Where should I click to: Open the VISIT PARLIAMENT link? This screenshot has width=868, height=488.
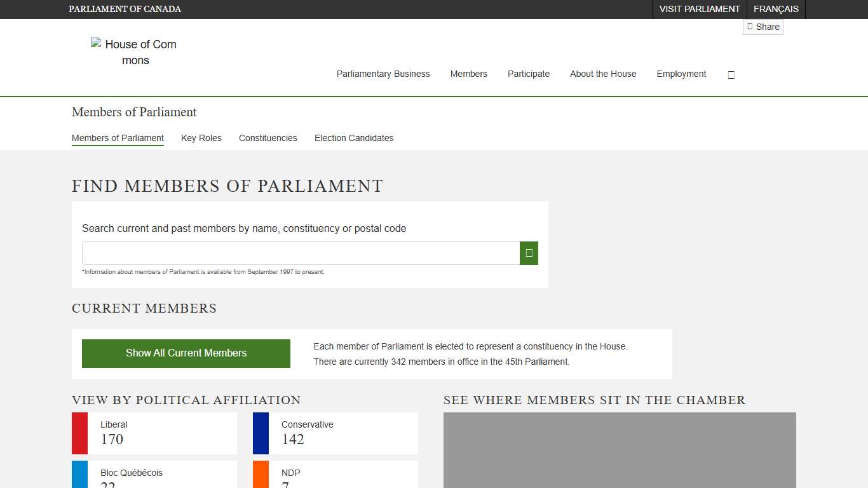point(700,9)
